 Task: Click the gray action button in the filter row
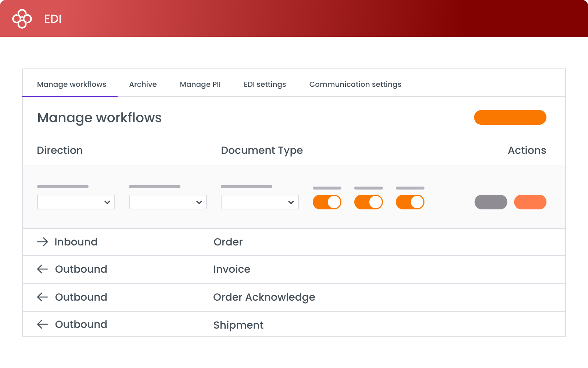tap(491, 202)
